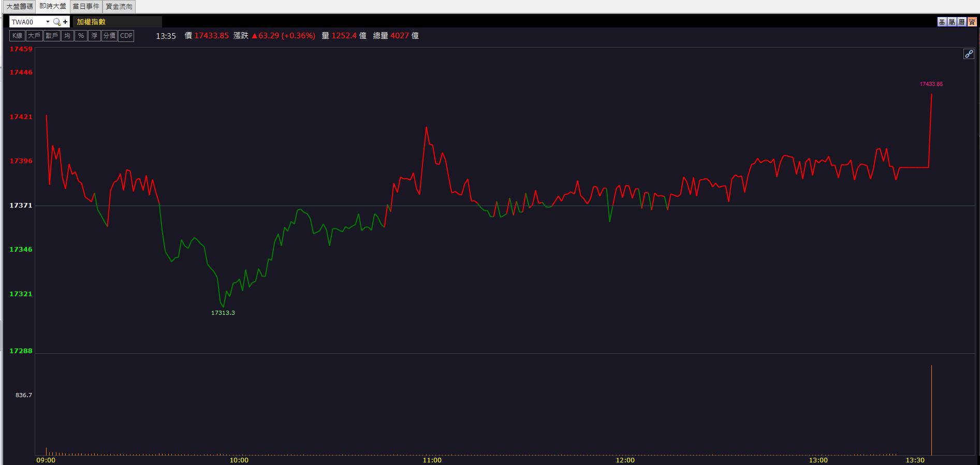The width and height of the screenshot is (980, 465).
Task: Click the CDP button
Action: (126, 36)
